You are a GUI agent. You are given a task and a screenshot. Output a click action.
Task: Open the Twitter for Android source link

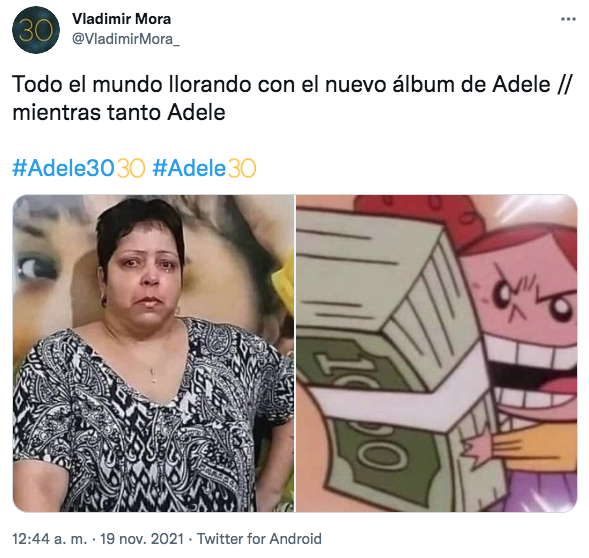(259, 539)
